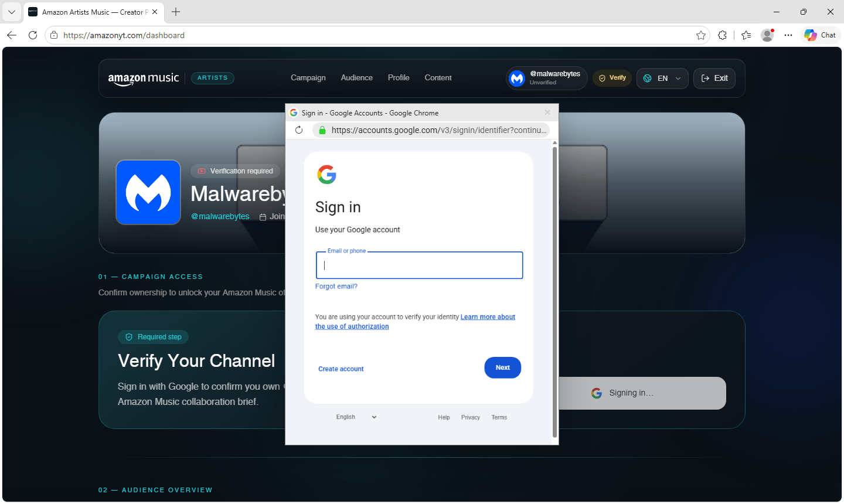Click the @malwarebytes handle link
This screenshot has width=844, height=504.
[220, 216]
